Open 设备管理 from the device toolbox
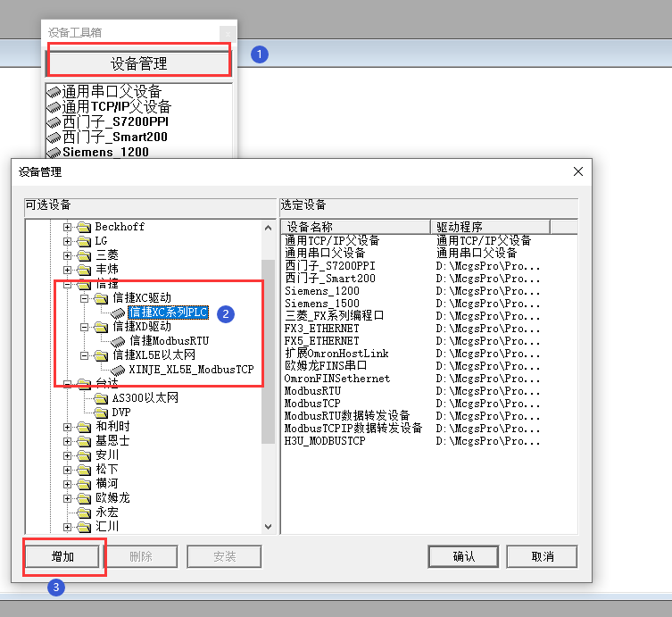672x617 pixels. (x=138, y=63)
